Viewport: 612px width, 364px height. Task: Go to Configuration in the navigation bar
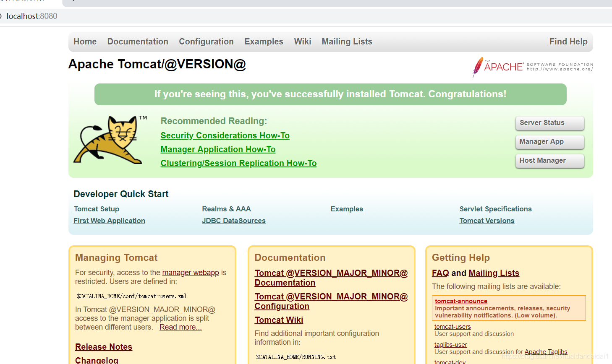click(x=206, y=42)
